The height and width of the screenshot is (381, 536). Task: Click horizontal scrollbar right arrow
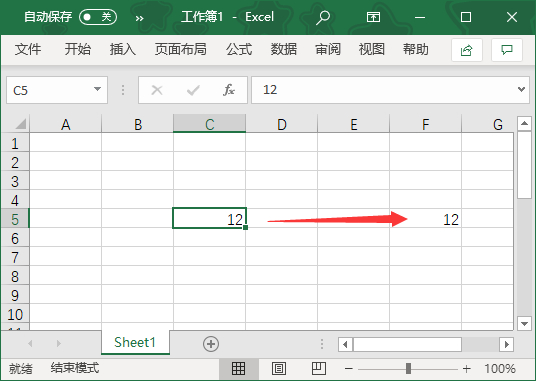[x=506, y=344]
